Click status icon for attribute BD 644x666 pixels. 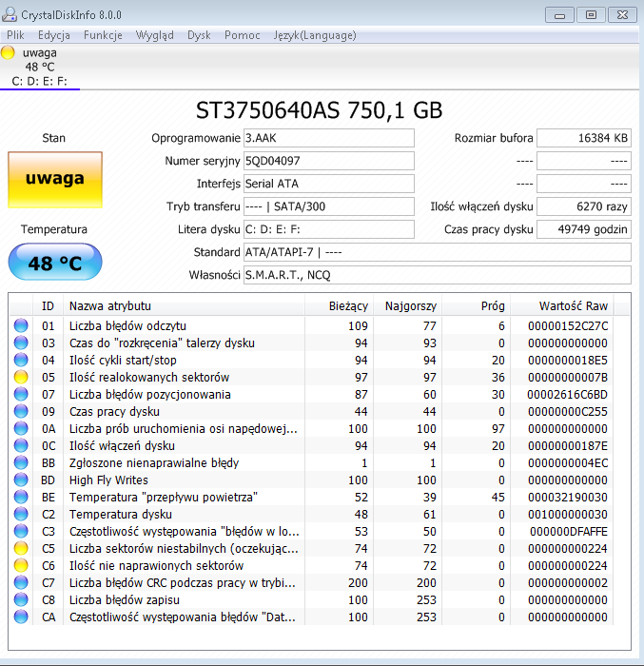coord(21,480)
